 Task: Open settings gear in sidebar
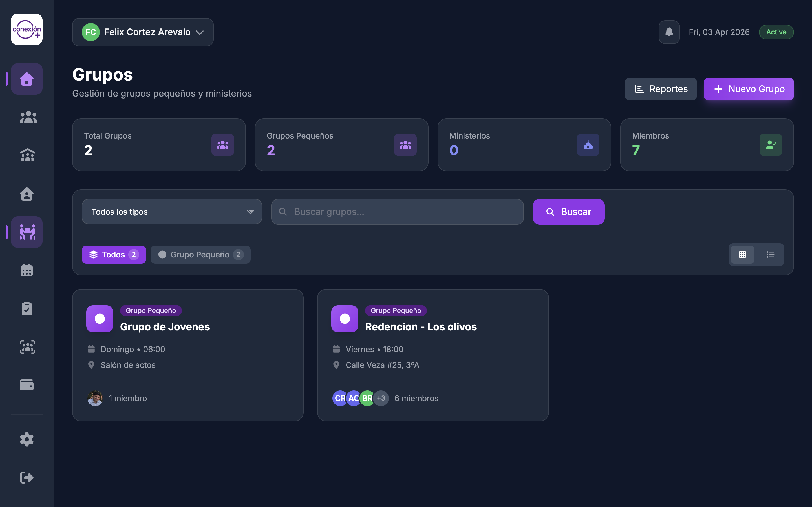pos(27,439)
